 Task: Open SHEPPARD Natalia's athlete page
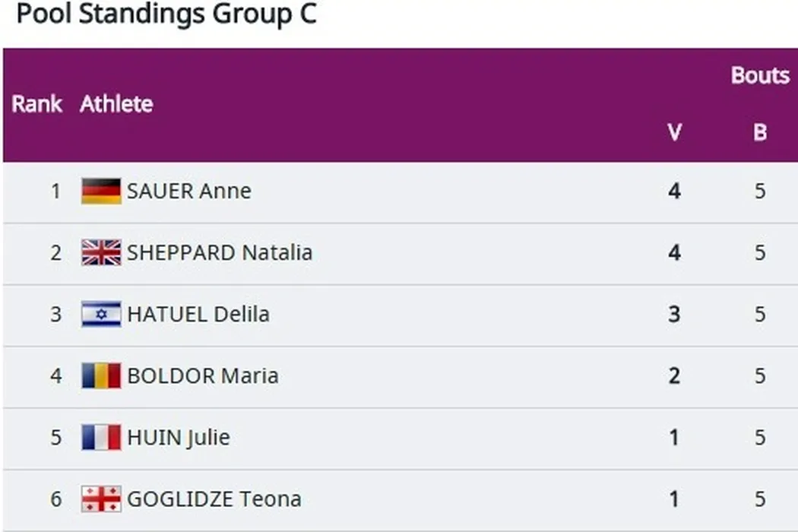point(219,252)
